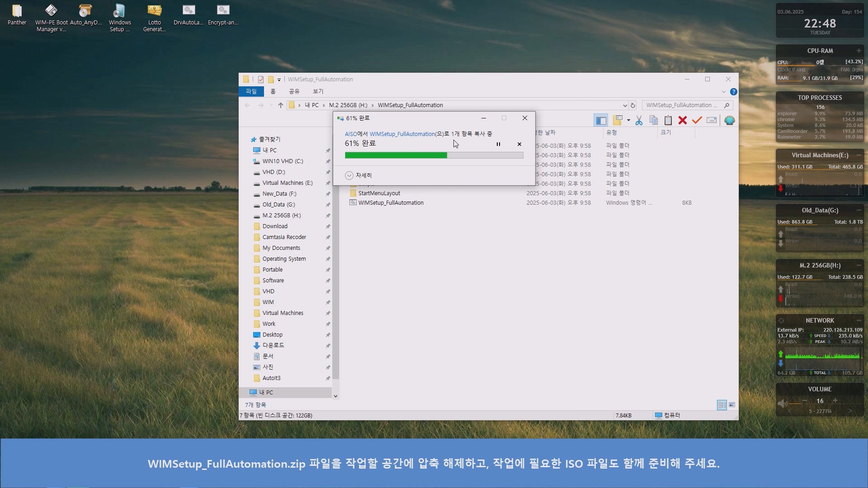Click the Cut scissors toolbar icon
This screenshot has width=868, height=488.
point(639,121)
